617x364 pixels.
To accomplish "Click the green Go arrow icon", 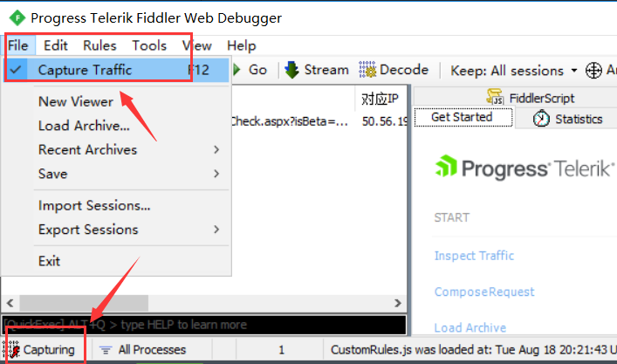I will click(237, 70).
